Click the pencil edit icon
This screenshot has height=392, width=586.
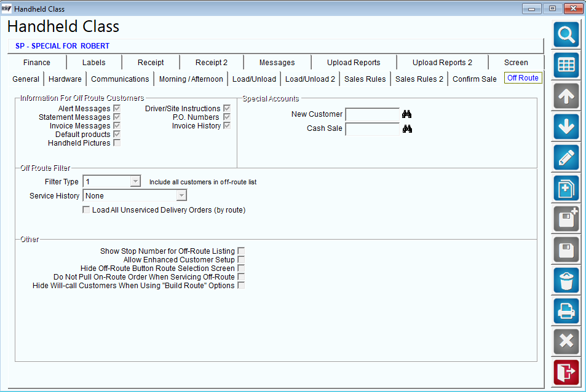tap(566, 157)
